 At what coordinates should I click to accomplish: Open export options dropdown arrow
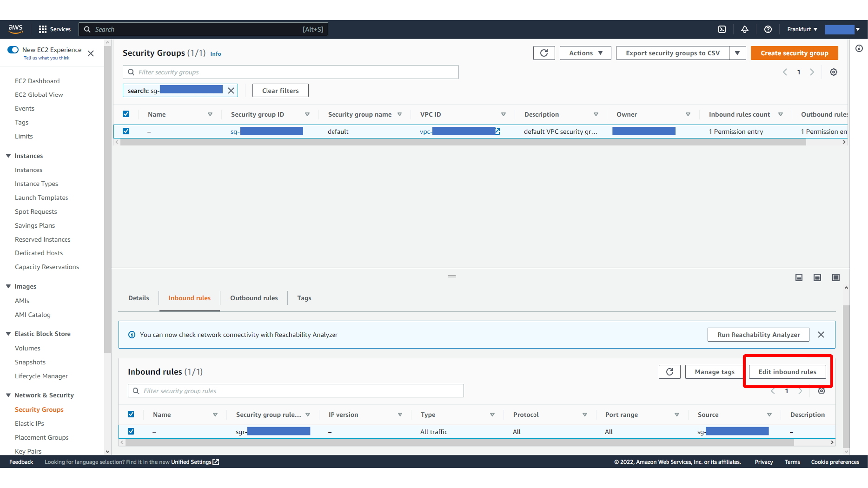pyautogui.click(x=738, y=53)
